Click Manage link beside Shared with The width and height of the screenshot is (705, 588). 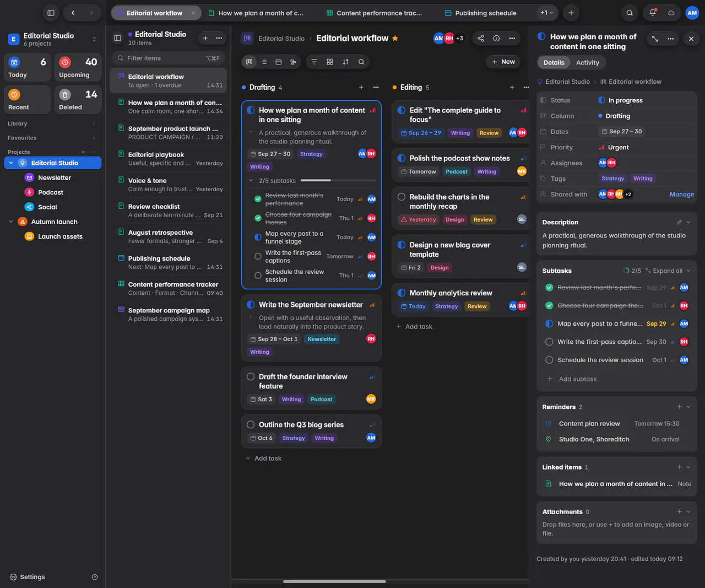pos(682,195)
